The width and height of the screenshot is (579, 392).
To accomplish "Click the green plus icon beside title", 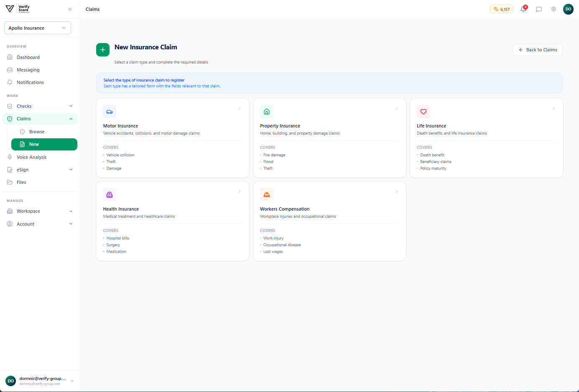I will point(103,50).
